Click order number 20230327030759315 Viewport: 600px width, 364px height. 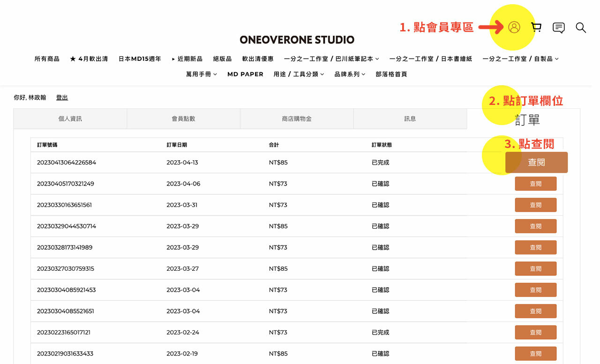coord(66,268)
